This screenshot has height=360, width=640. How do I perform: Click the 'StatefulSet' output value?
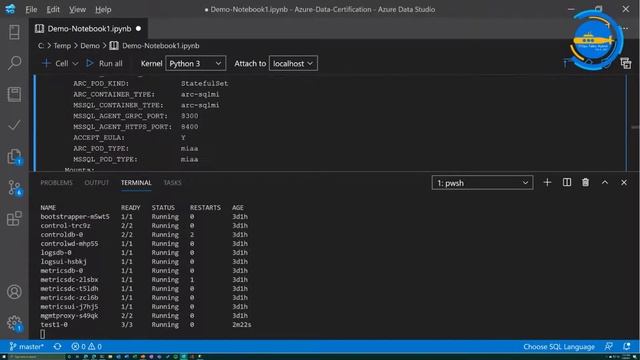(x=204, y=83)
